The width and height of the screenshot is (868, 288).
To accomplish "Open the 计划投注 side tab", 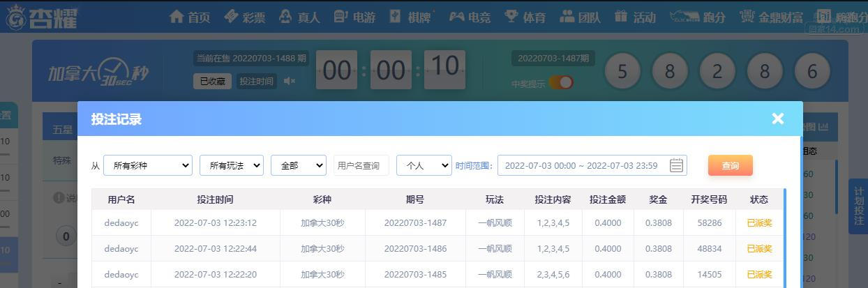I will tap(859, 207).
